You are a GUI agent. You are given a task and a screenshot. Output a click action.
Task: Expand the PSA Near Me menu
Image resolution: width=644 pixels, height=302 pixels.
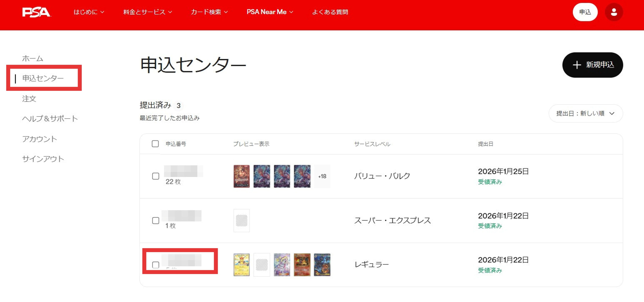270,12
